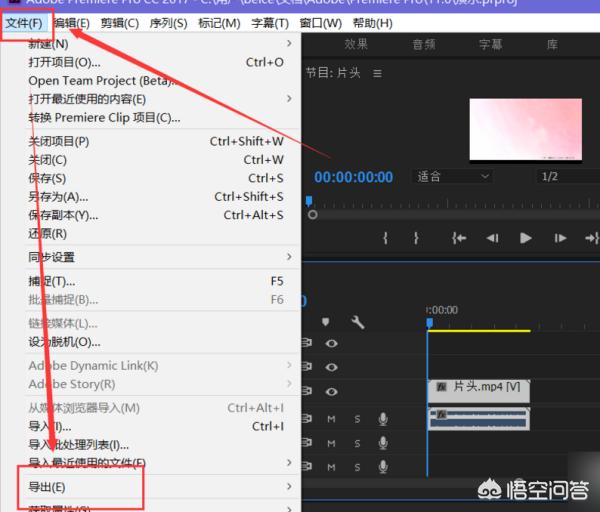Click the program monitor zoom scrollbar handle
Image resolution: width=600 pixels, height=512 pixels.
point(312,215)
